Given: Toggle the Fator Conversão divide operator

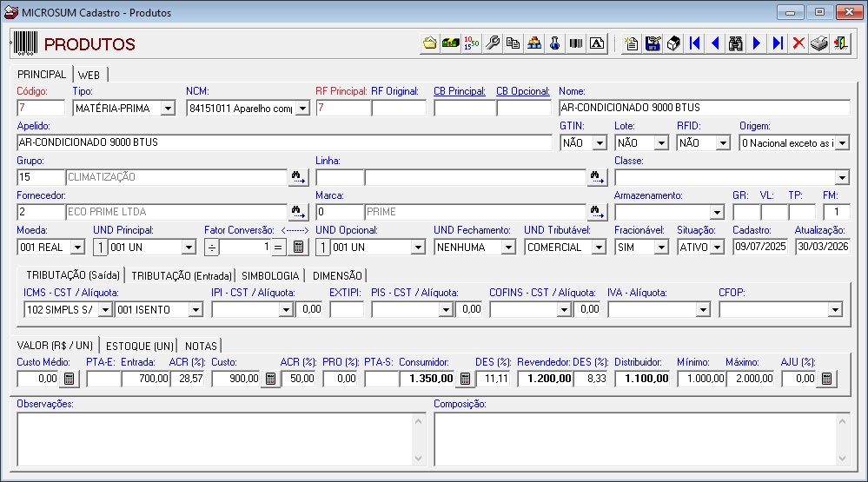Looking at the screenshot, I should [x=211, y=247].
